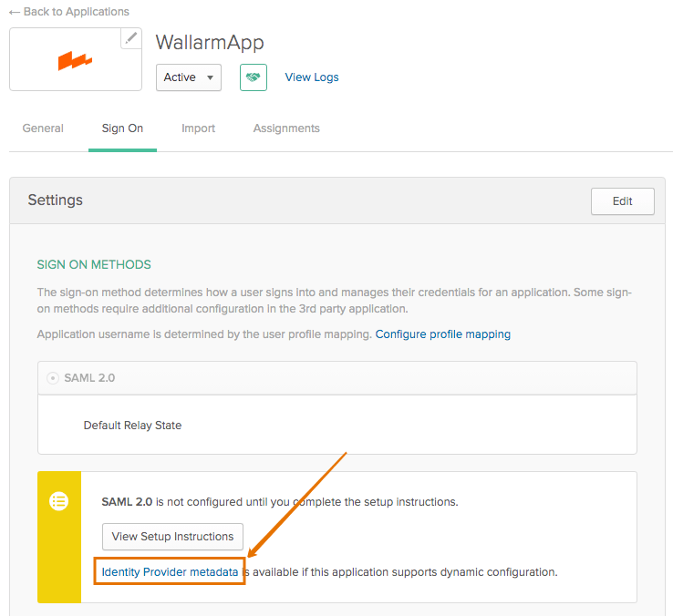Open the Active status dropdown

point(189,77)
